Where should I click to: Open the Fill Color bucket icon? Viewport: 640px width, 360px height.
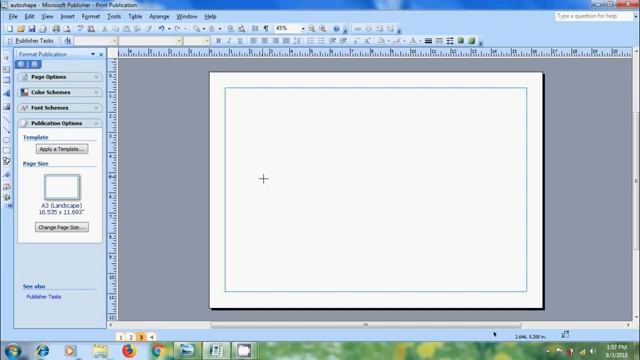381,41
